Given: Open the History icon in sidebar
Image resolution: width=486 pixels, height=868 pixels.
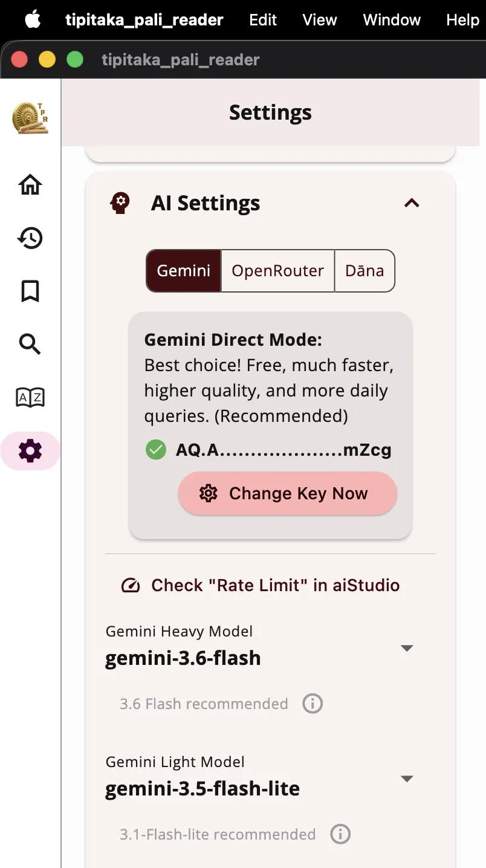Looking at the screenshot, I should click(x=30, y=238).
